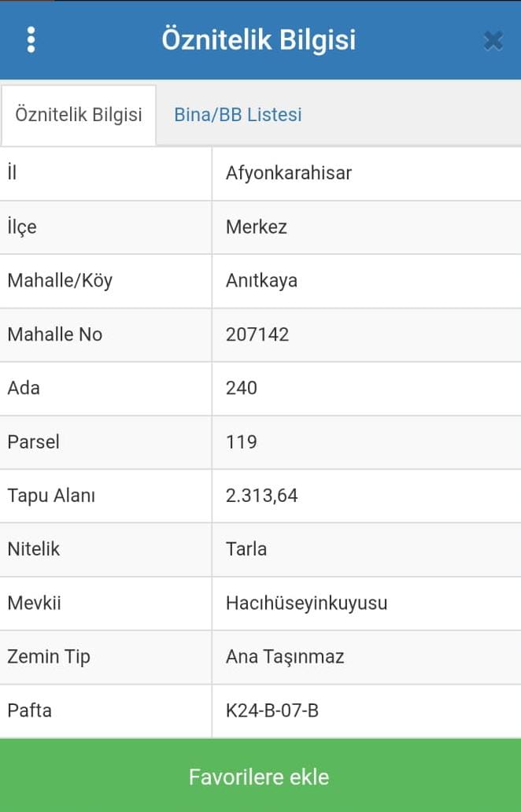Click the Öznitelik Bilgisi header title

[259, 40]
